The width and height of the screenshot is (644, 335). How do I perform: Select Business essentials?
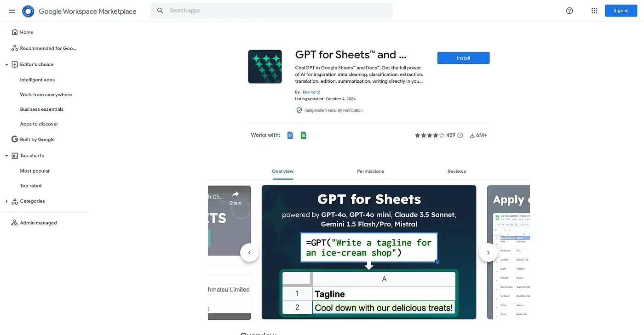[42, 109]
